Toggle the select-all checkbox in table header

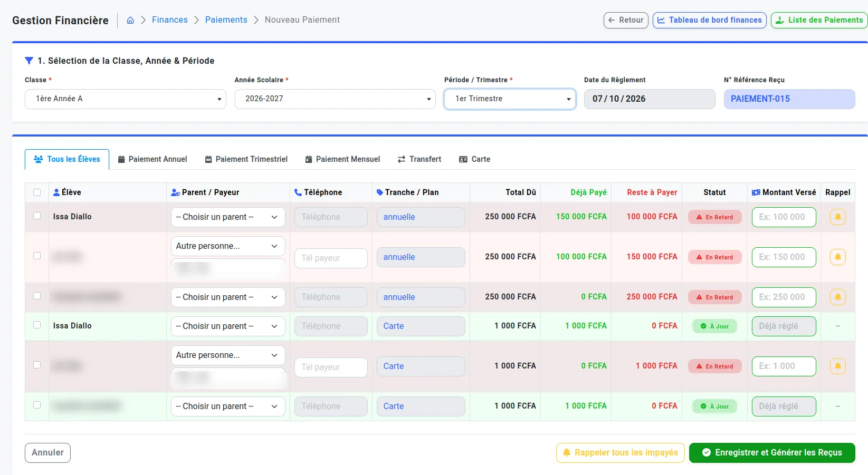click(37, 192)
